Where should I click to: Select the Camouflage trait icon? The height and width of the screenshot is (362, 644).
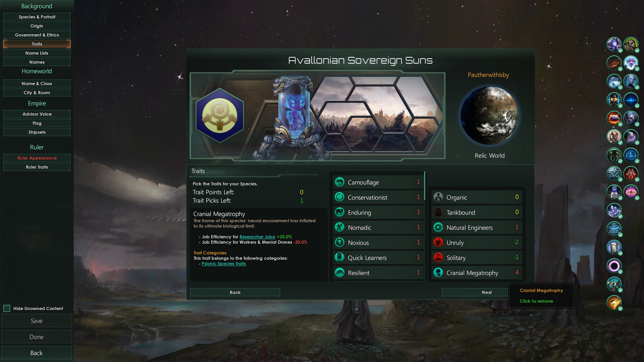click(x=339, y=182)
